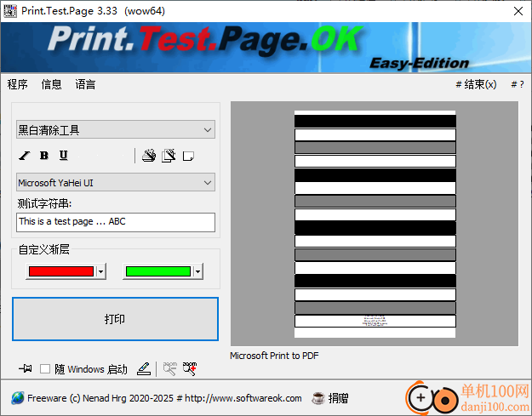The width and height of the screenshot is (532, 416).
Task: Click the red gradient color swatch
Action: click(x=61, y=271)
